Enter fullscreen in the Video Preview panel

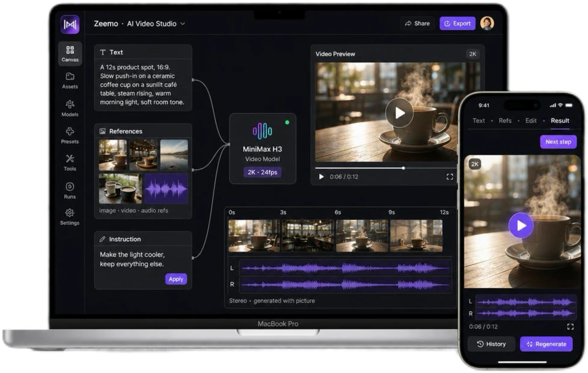pos(450,177)
